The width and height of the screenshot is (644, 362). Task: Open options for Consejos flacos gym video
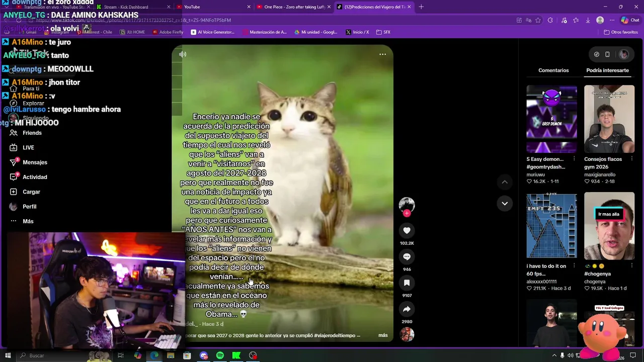(x=632, y=159)
